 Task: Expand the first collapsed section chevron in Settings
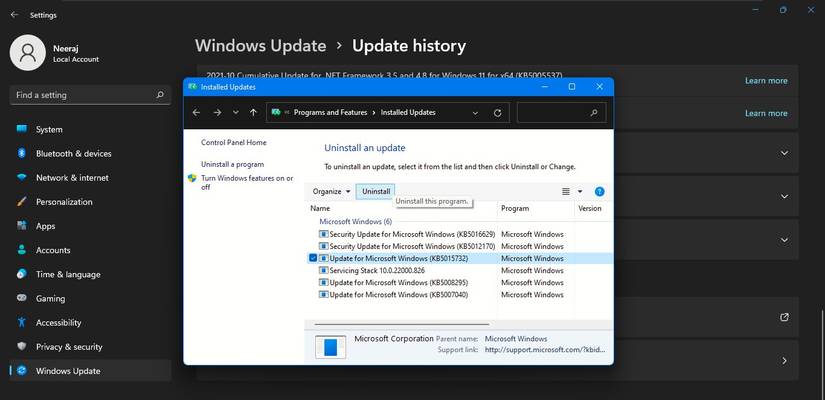pos(784,153)
